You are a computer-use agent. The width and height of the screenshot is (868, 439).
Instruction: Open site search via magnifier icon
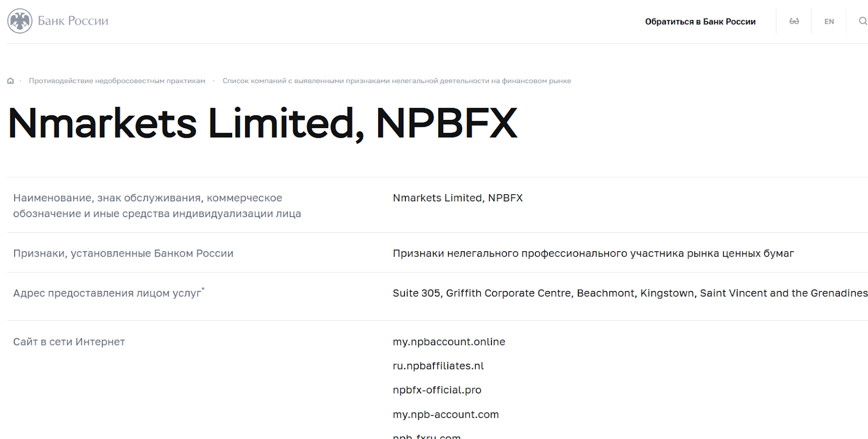point(863,21)
